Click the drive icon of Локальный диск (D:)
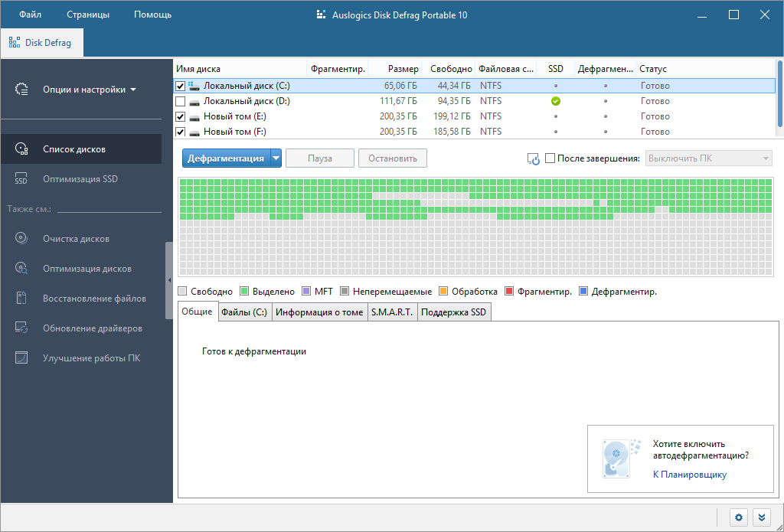 [194, 102]
